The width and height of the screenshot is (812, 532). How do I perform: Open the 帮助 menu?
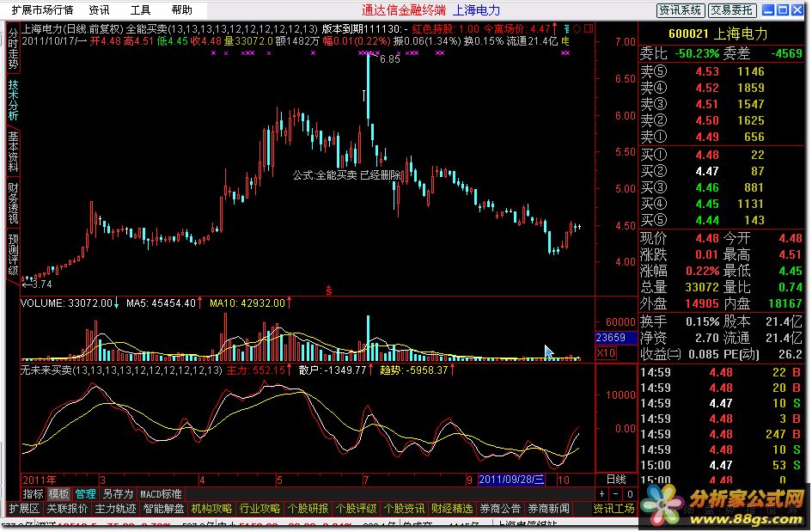tap(181, 9)
